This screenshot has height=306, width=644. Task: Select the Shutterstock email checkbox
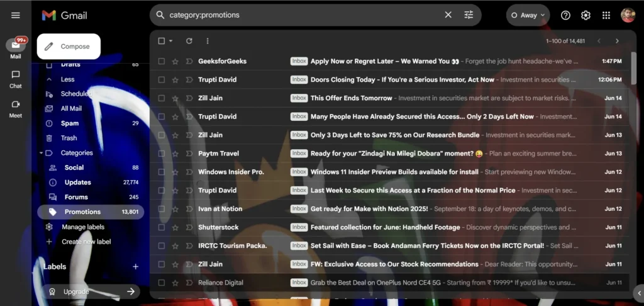pyautogui.click(x=162, y=227)
